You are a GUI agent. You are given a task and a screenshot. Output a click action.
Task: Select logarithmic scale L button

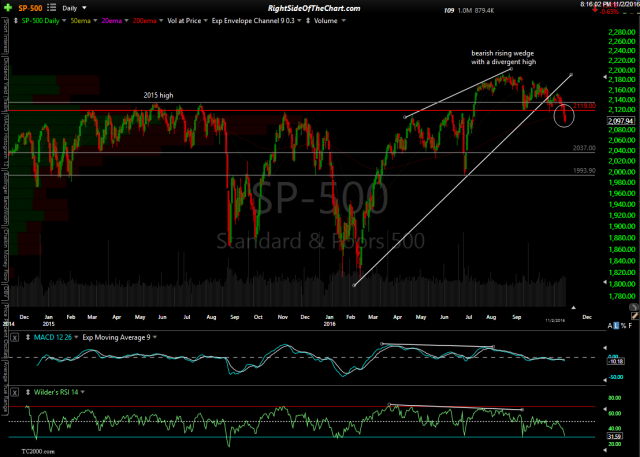616,326
